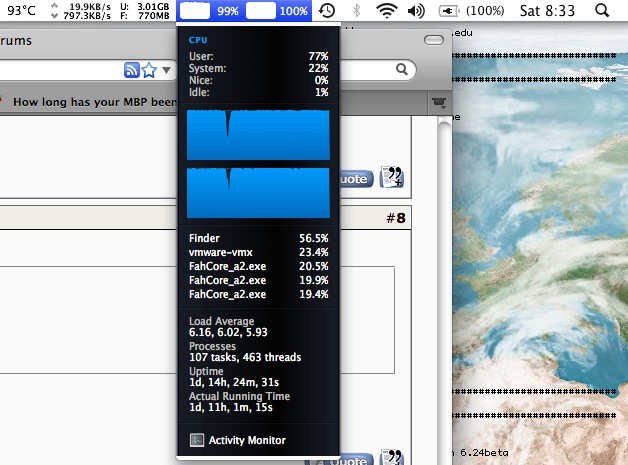Click the 93°C temperature readout
The height and width of the screenshot is (465, 628).
[x=21, y=10]
